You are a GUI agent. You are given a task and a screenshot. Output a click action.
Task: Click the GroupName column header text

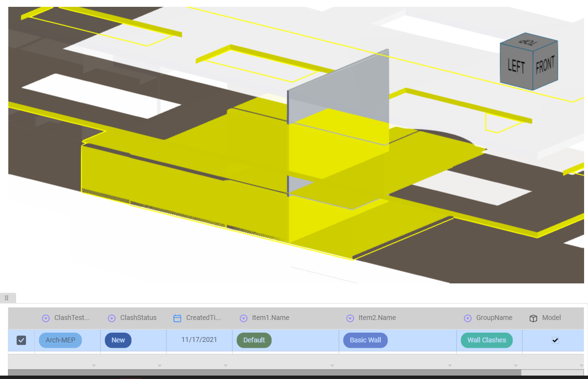494,318
